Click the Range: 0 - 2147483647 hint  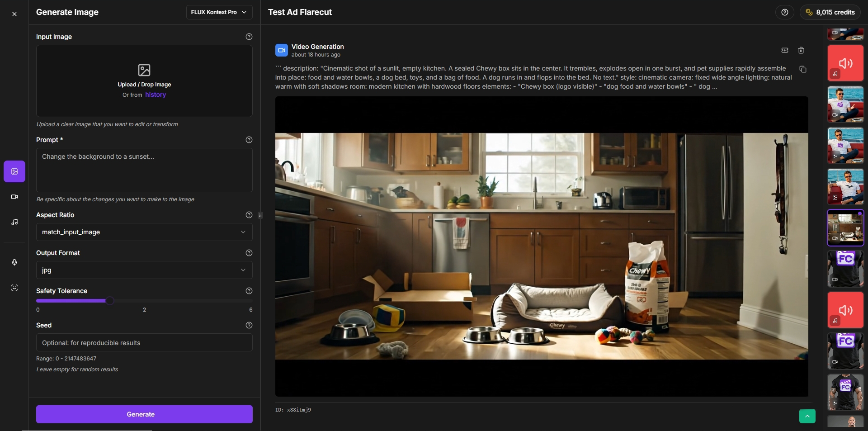pos(66,359)
